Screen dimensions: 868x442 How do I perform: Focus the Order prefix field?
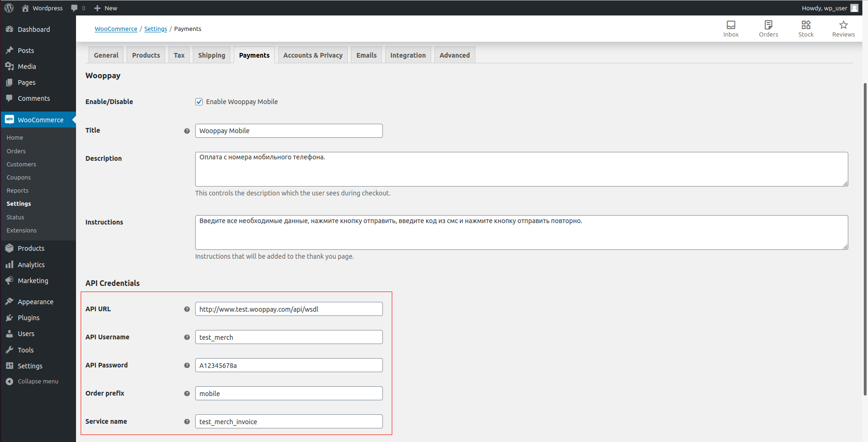pos(289,393)
